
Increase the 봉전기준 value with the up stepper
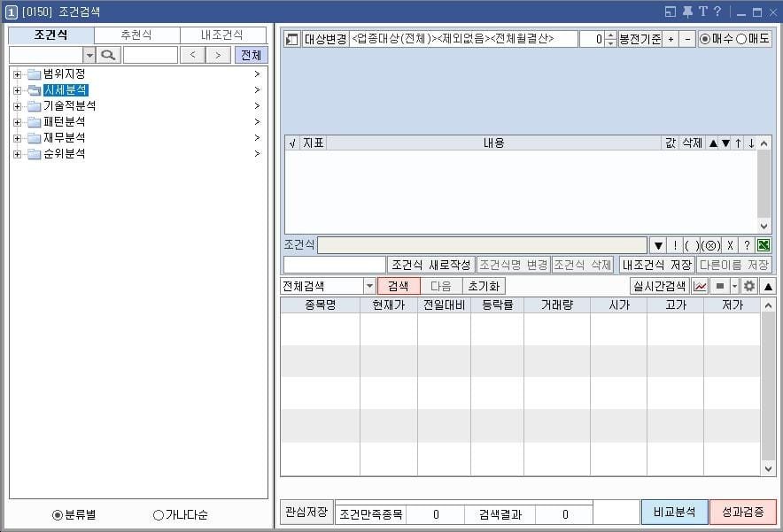[x=609, y=35]
